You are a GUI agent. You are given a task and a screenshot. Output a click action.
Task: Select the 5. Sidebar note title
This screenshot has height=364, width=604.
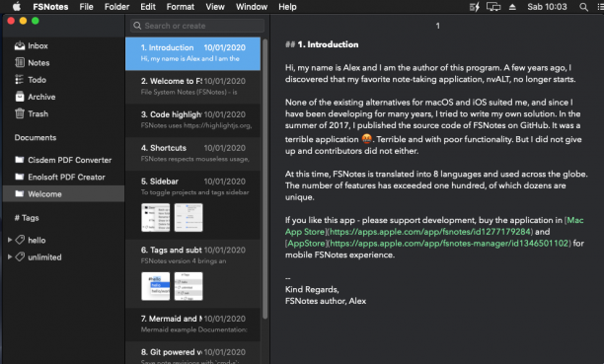point(160,182)
